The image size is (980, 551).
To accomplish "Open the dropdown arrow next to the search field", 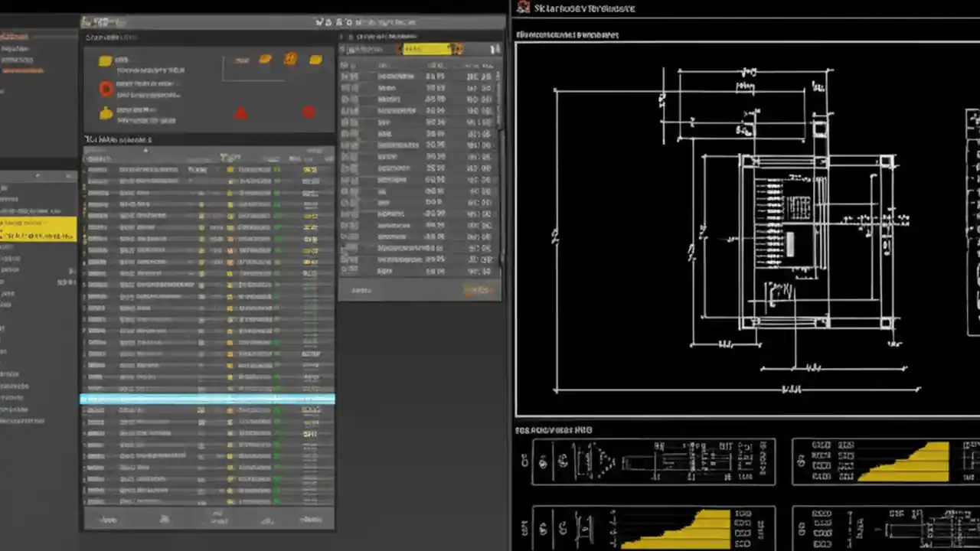I will [457, 48].
